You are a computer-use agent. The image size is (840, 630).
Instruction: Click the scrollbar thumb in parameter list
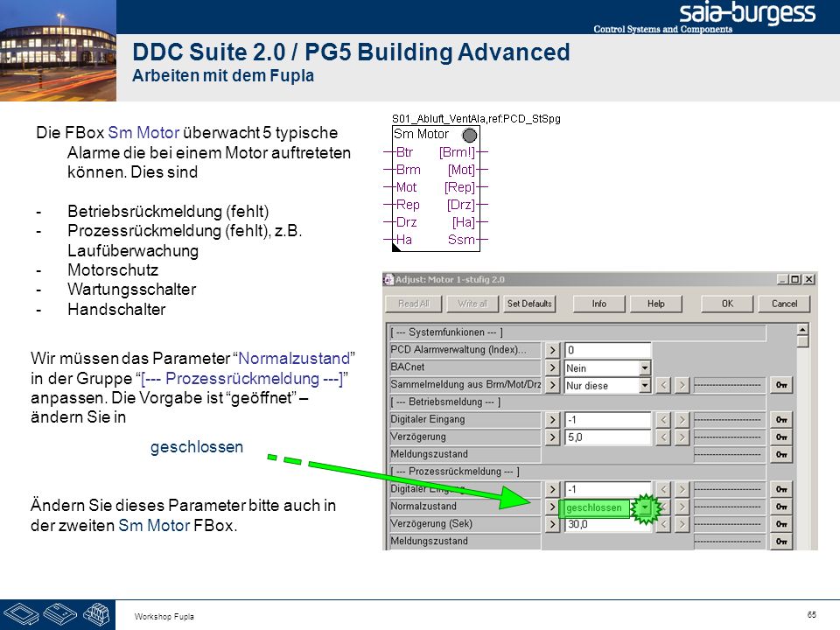point(802,342)
